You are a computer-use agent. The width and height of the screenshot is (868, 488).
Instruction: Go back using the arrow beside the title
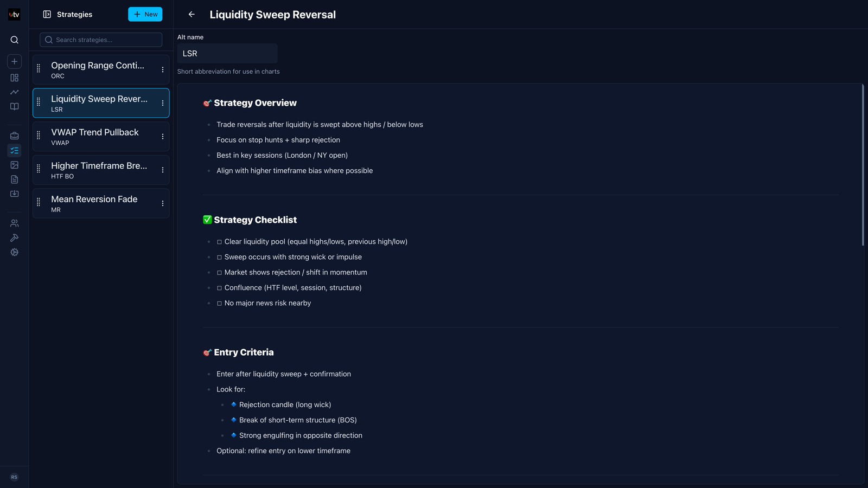(x=192, y=15)
